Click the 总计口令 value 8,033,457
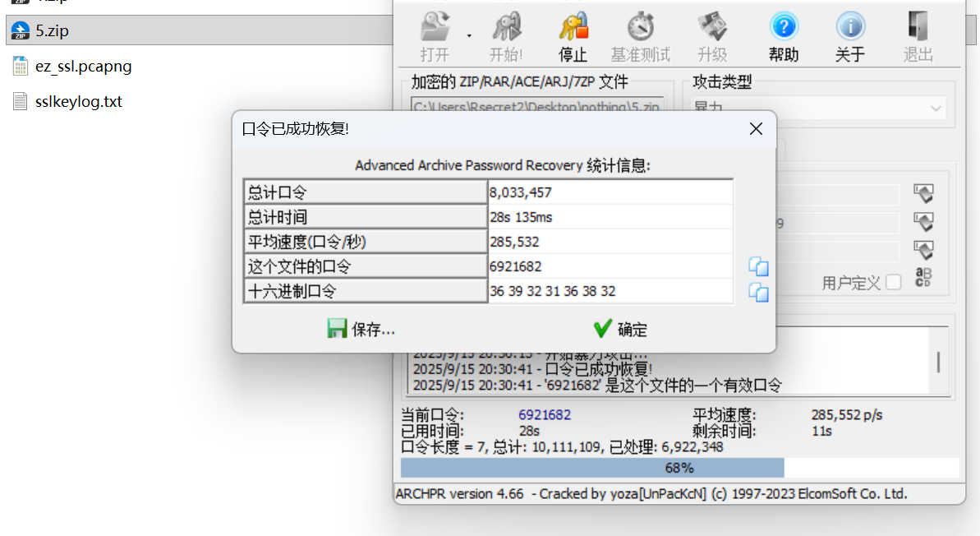The width and height of the screenshot is (980, 536). (x=610, y=192)
